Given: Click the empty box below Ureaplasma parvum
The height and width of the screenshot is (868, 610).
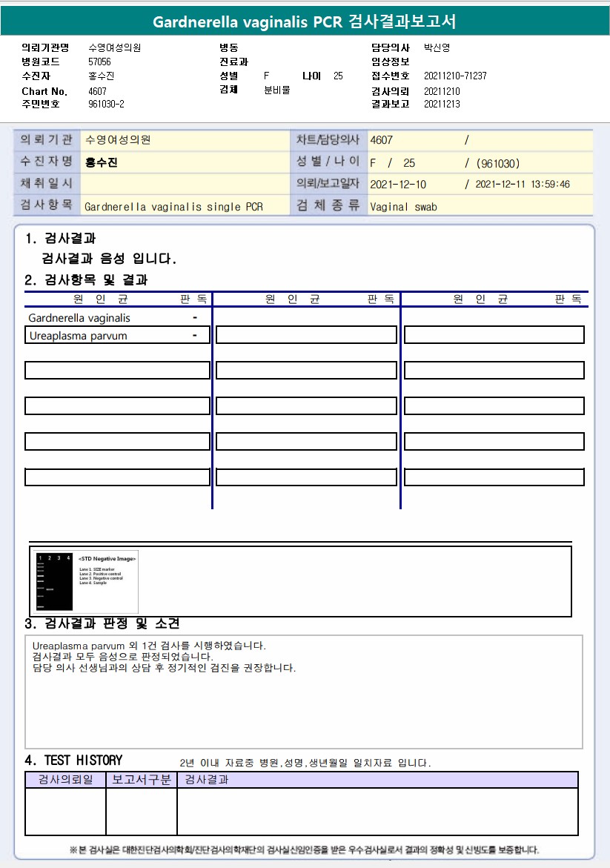Looking at the screenshot, I should coord(117,371).
